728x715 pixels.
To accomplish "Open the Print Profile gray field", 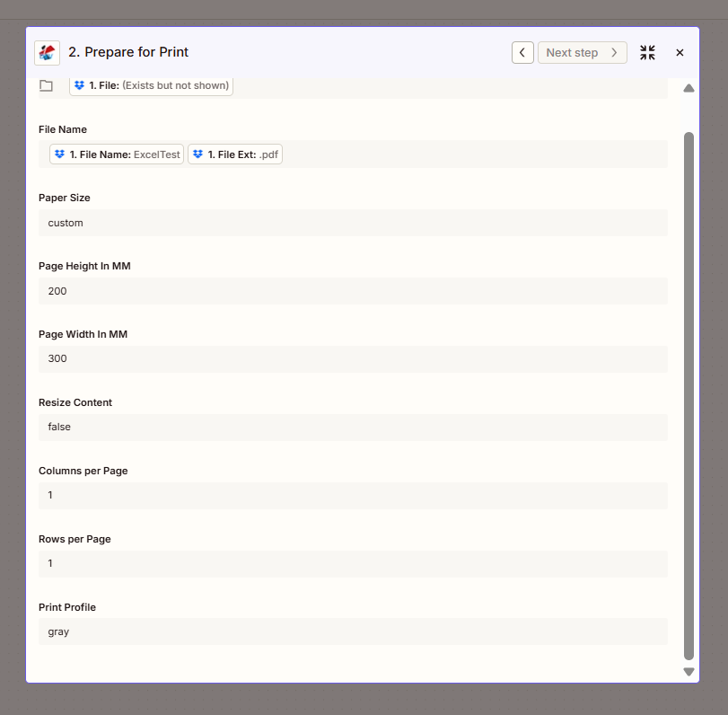I will coord(353,631).
